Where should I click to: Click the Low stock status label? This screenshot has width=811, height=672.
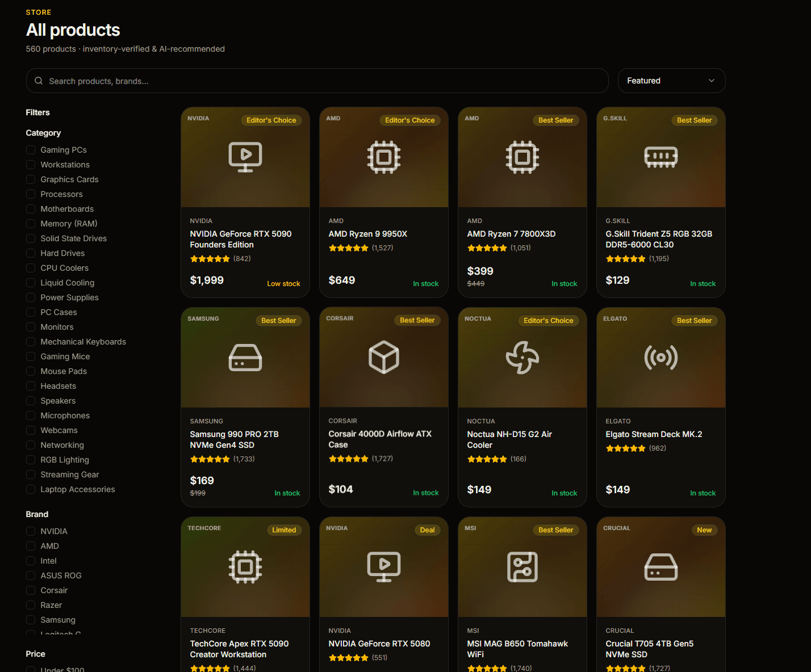click(x=283, y=284)
